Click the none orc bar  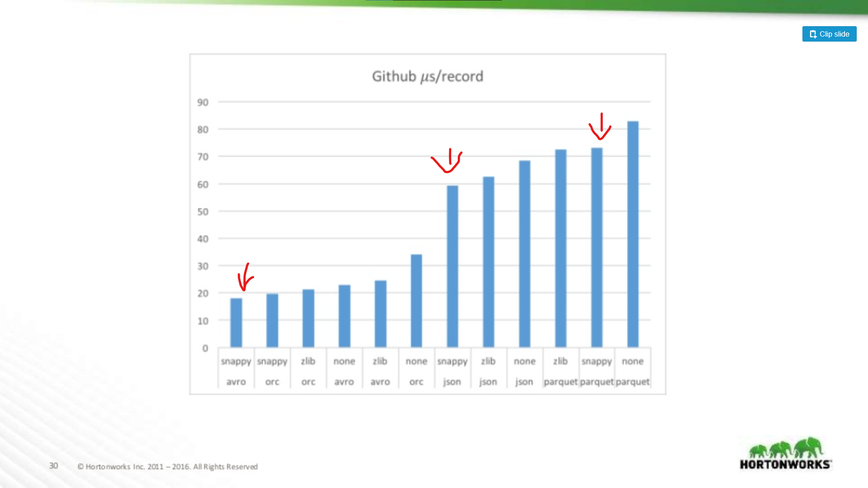[416, 300]
